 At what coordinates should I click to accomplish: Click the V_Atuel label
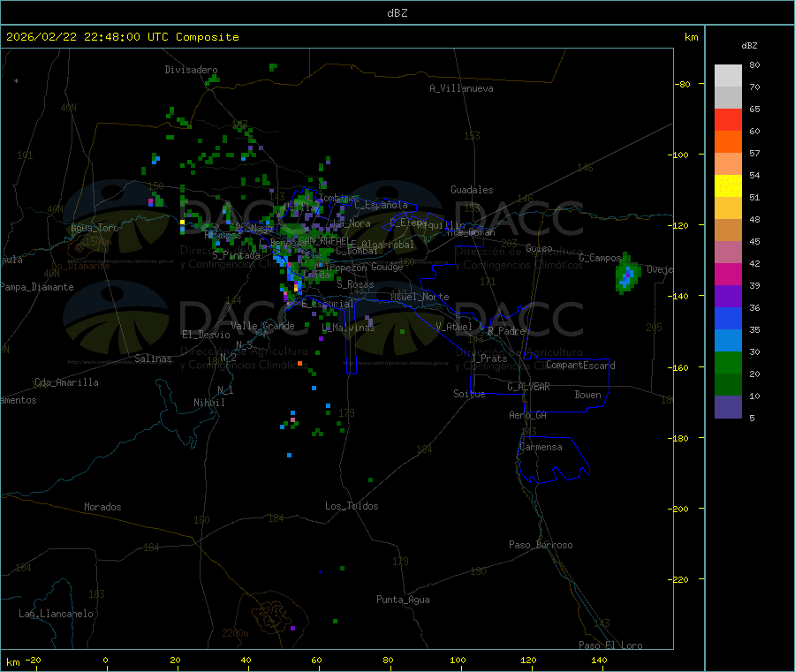tap(454, 327)
